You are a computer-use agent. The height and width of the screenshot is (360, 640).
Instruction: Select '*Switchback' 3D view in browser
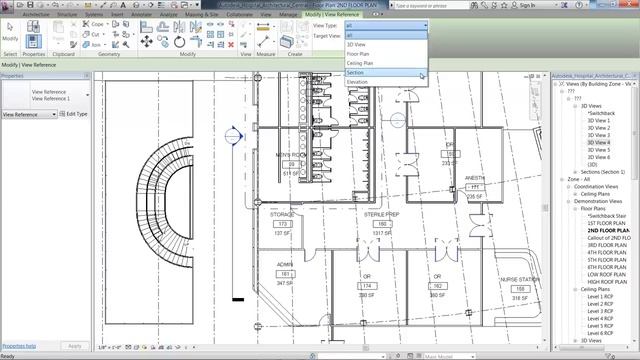601,113
